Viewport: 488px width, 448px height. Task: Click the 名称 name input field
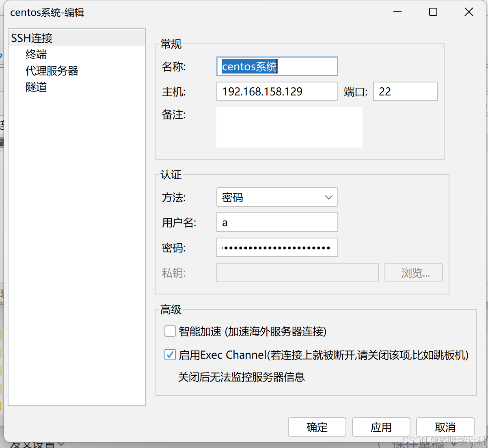(277, 66)
